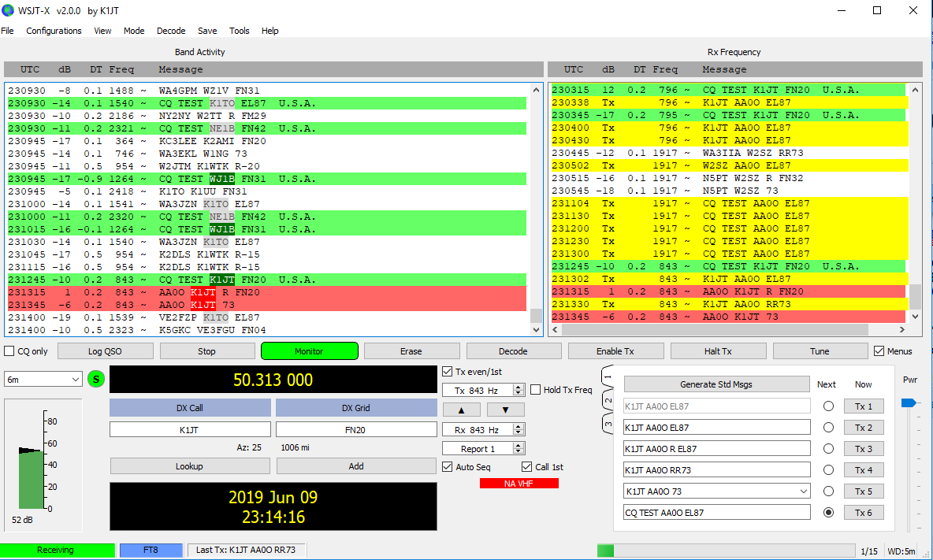The width and height of the screenshot is (933, 560).
Task: Click the frequency down arrow button
Action: point(505,410)
